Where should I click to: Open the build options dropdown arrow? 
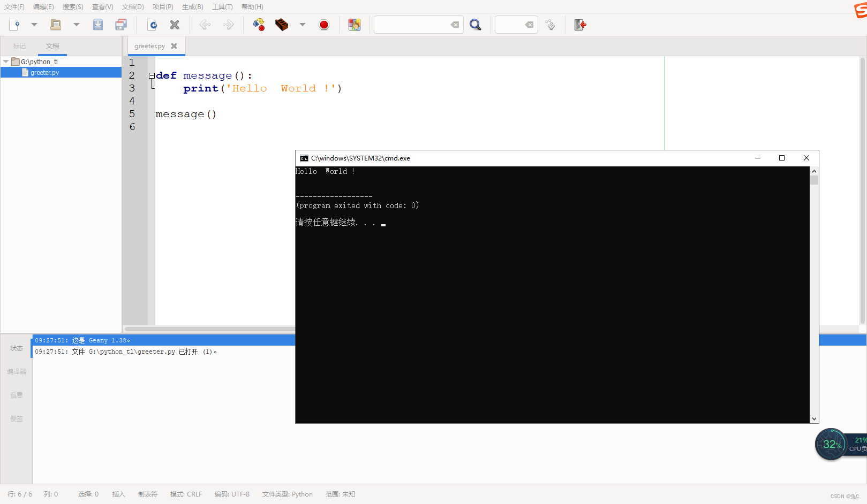[302, 25]
